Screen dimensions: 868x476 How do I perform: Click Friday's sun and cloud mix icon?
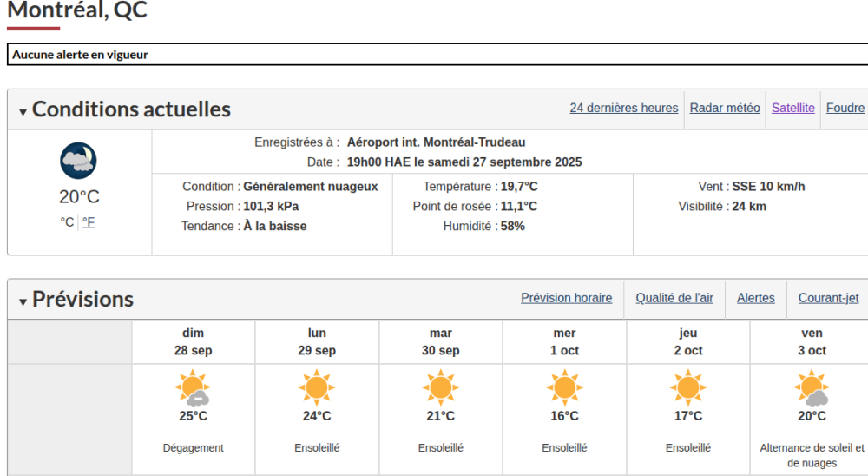[x=812, y=387]
